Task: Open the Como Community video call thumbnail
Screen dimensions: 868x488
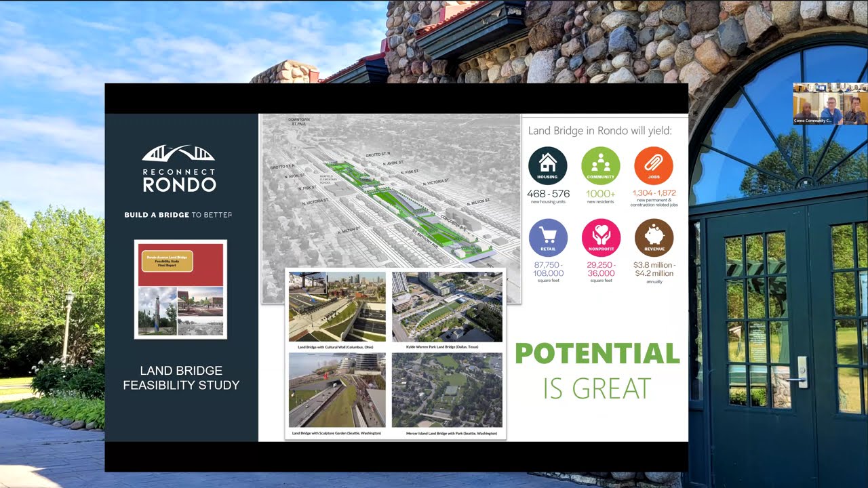Action: click(829, 104)
